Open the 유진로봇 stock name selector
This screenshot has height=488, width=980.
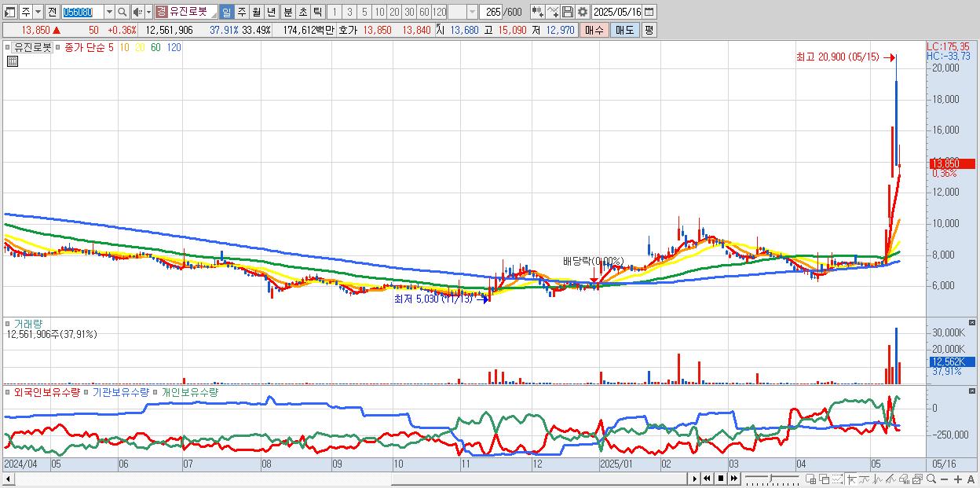coord(188,12)
